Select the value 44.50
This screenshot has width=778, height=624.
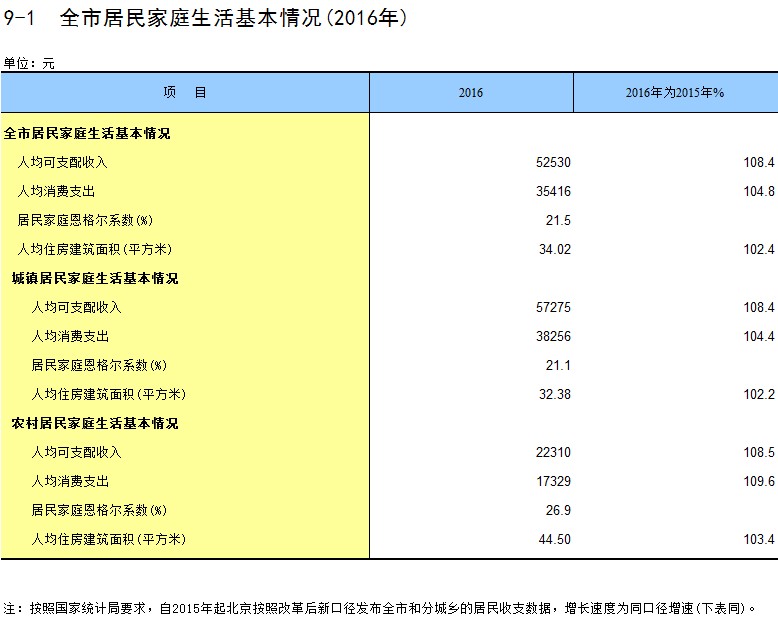[555, 539]
